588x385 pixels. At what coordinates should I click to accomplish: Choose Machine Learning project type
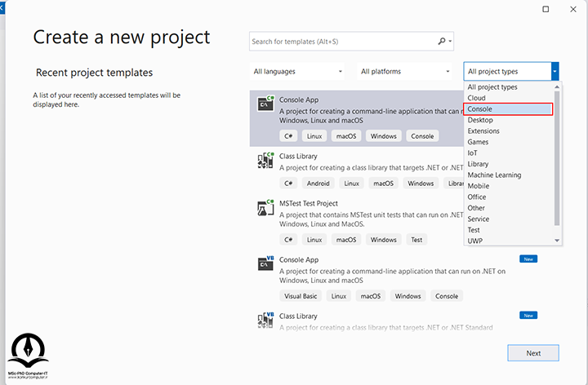click(494, 175)
